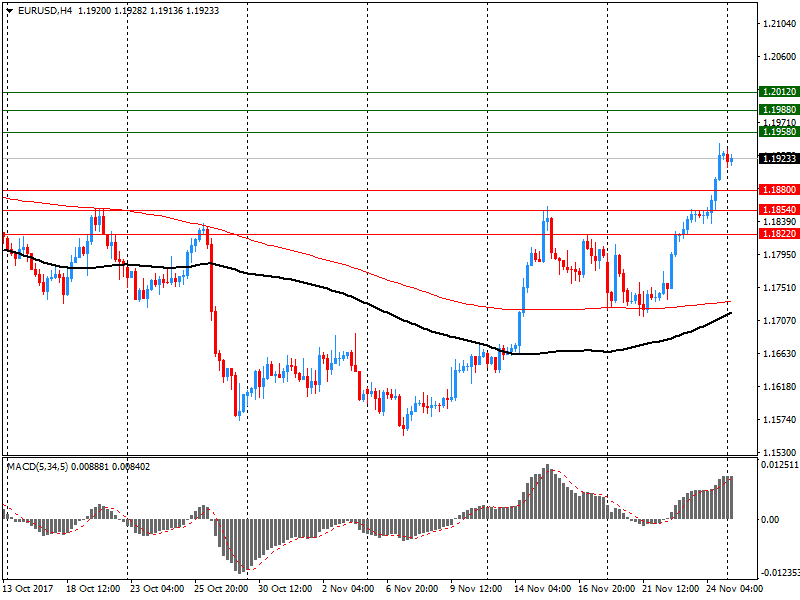The width and height of the screenshot is (800, 600).
Task: Click the 23 Oct 04:00 time axis label
Action: tap(157, 589)
